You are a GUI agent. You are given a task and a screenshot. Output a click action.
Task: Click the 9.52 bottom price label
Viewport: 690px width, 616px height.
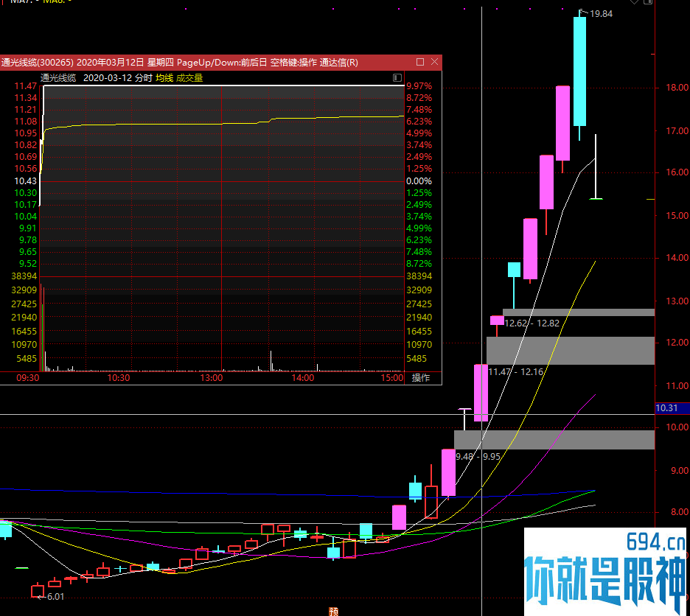28,264
